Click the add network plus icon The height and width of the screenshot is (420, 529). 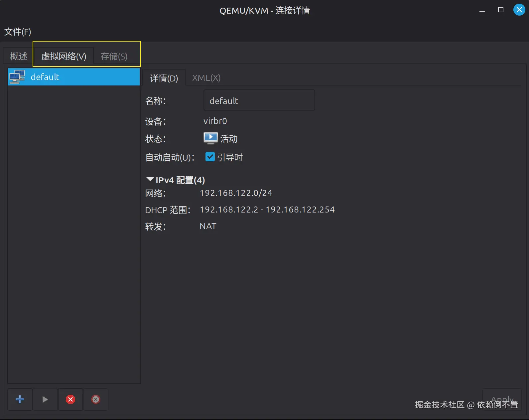tap(20, 399)
